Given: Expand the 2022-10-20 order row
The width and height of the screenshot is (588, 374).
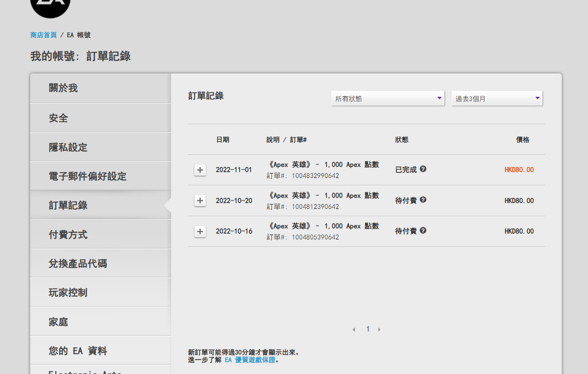Looking at the screenshot, I should 200,201.
